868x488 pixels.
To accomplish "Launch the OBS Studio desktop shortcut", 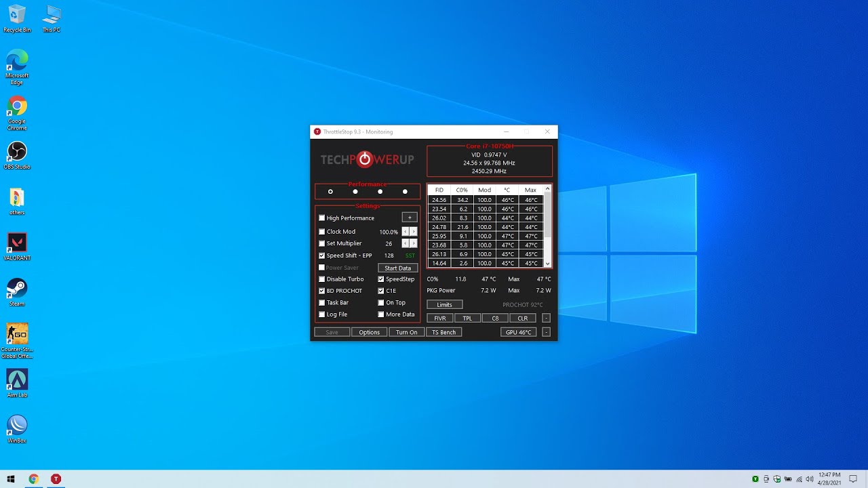I will click(x=17, y=152).
